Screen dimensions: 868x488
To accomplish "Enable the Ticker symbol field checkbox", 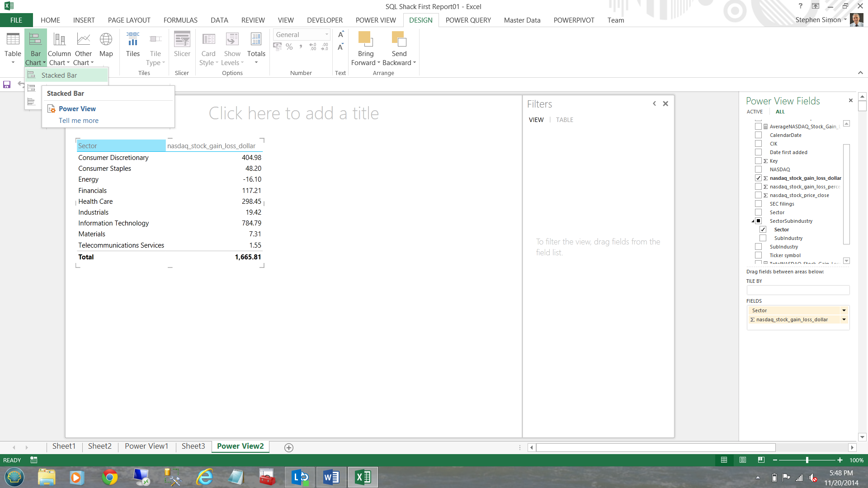I will coord(758,255).
